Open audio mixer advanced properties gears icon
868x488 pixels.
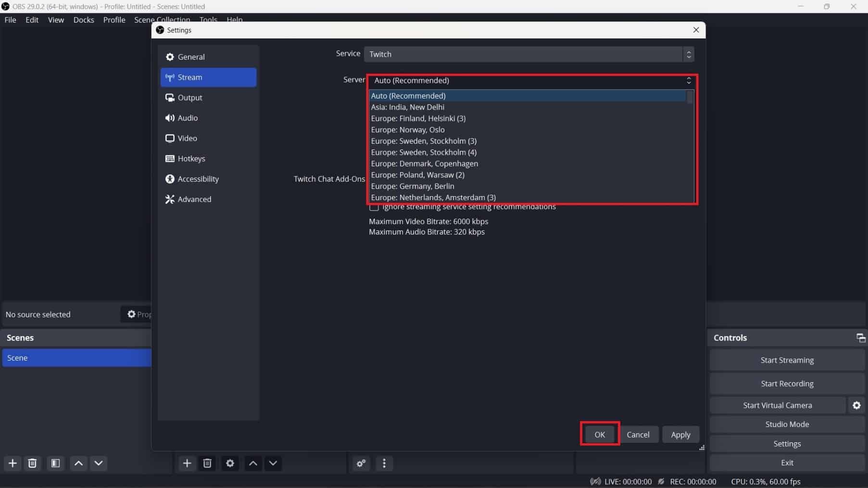(x=361, y=463)
